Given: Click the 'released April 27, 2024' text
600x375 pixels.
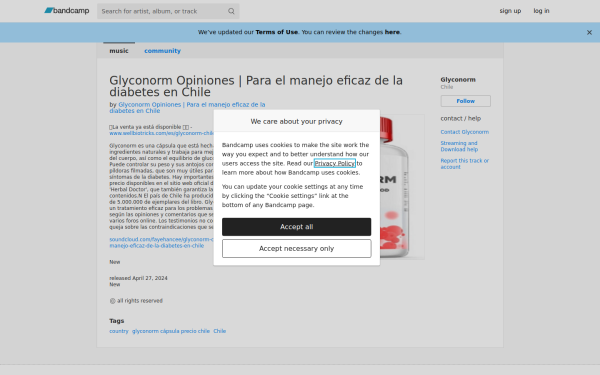Looking at the screenshot, I should point(138,278).
